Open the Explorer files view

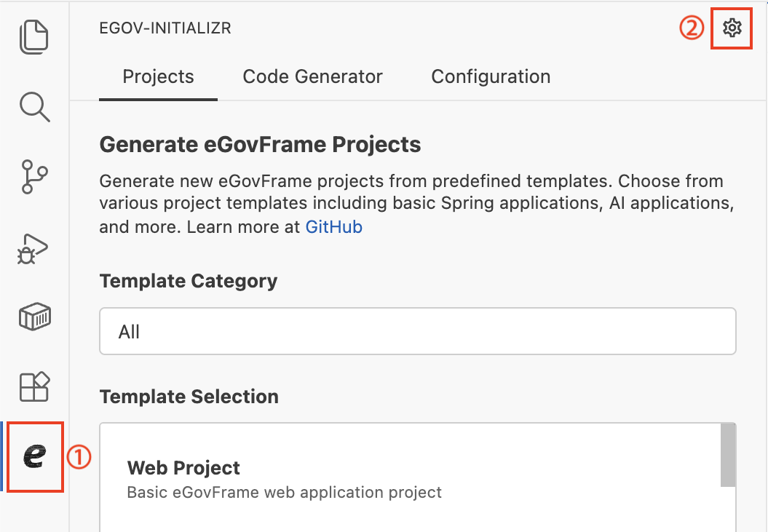[34, 37]
